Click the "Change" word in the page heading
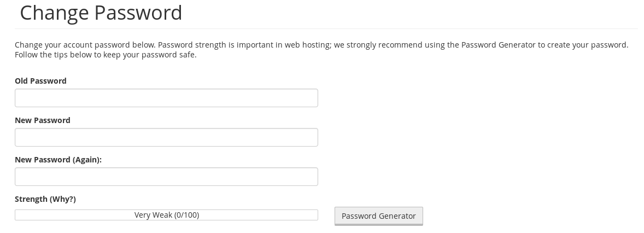The image size is (644, 233). coord(54,13)
